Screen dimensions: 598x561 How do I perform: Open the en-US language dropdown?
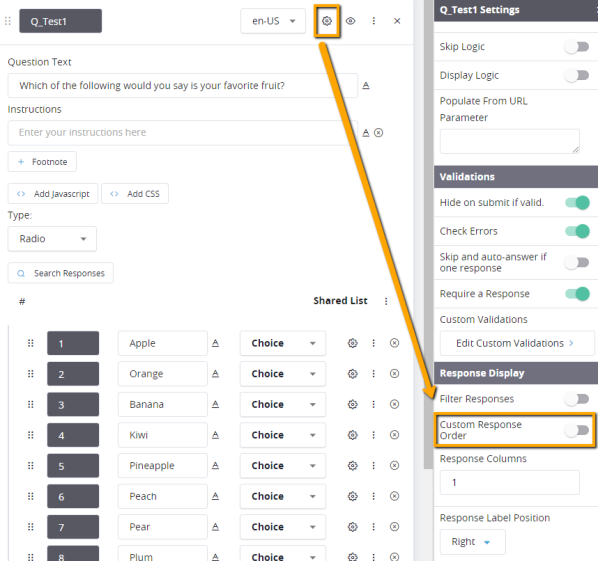pyautogui.click(x=273, y=21)
